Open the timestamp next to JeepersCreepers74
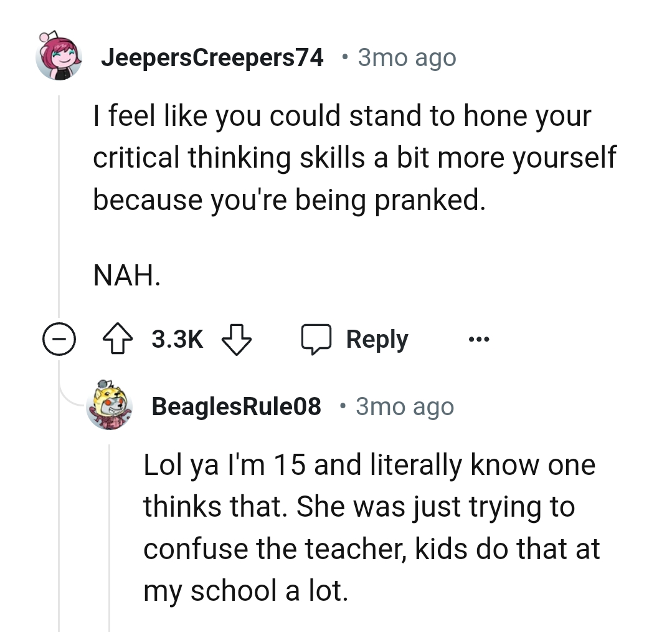 (x=407, y=58)
